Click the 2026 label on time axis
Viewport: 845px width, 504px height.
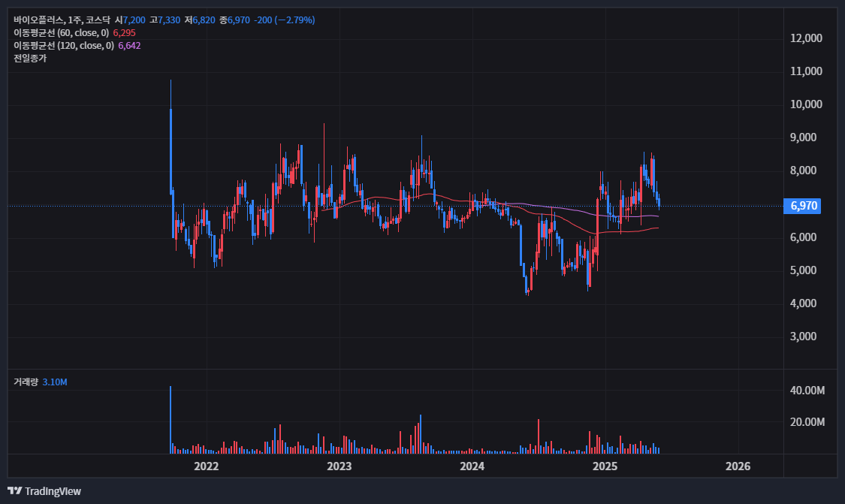click(x=738, y=466)
